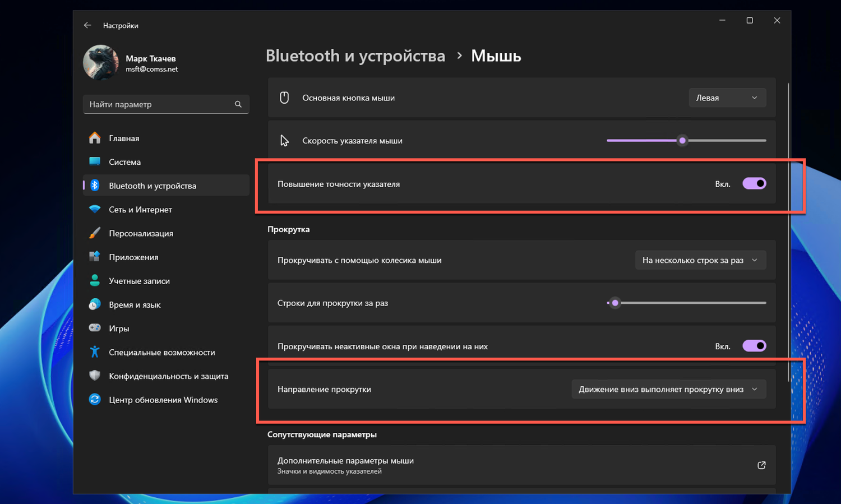Click the Time and language globe icon
Image resolution: width=841 pixels, height=504 pixels.
coord(95,304)
